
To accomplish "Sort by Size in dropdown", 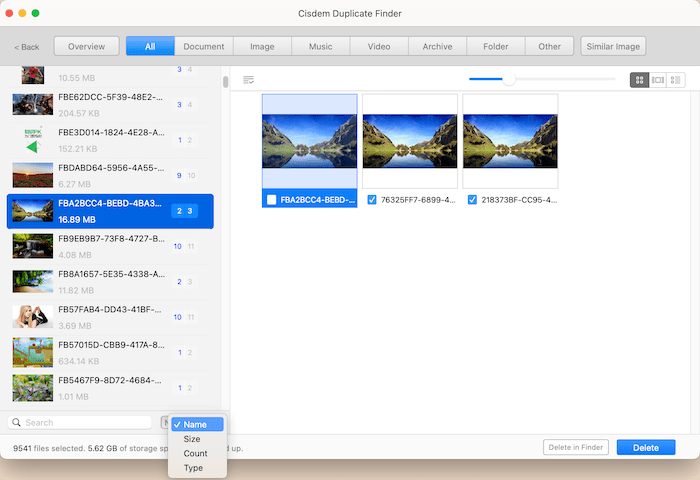I will pyautogui.click(x=191, y=439).
